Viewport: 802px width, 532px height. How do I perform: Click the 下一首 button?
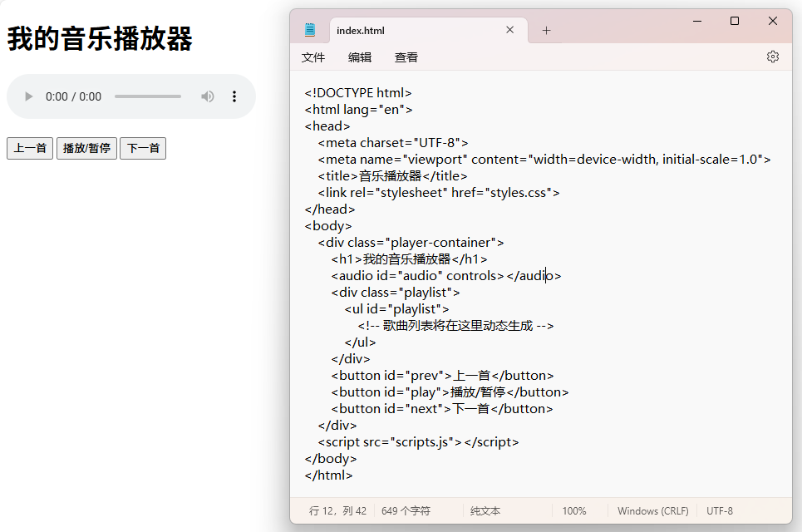coord(143,148)
